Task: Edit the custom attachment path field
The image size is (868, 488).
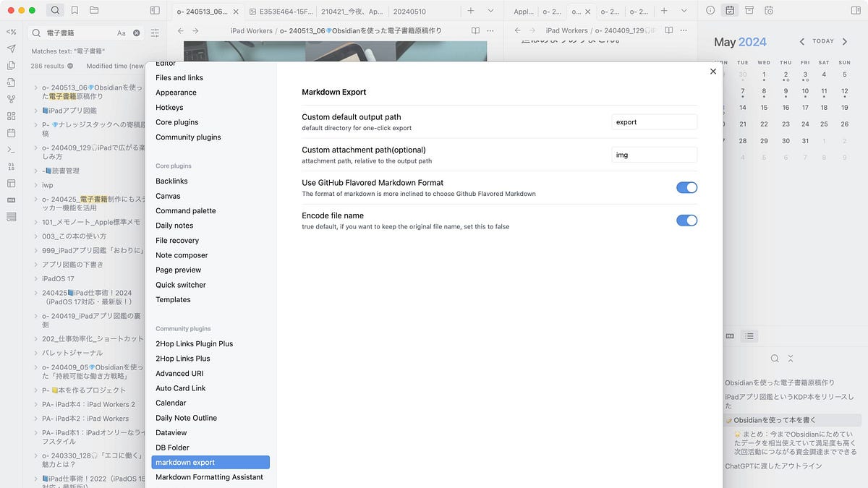Action: (x=654, y=155)
